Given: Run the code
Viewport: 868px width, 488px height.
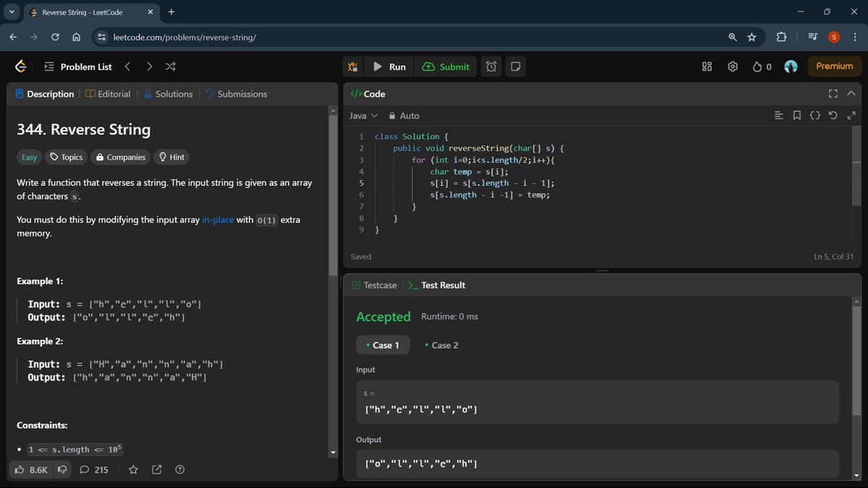Looking at the screenshot, I should click(x=390, y=67).
